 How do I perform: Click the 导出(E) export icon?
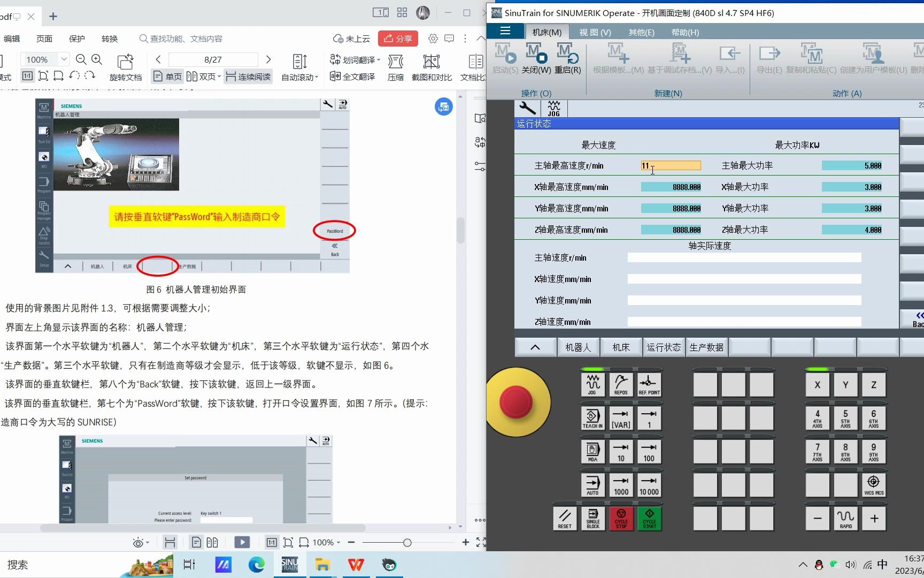tap(769, 58)
